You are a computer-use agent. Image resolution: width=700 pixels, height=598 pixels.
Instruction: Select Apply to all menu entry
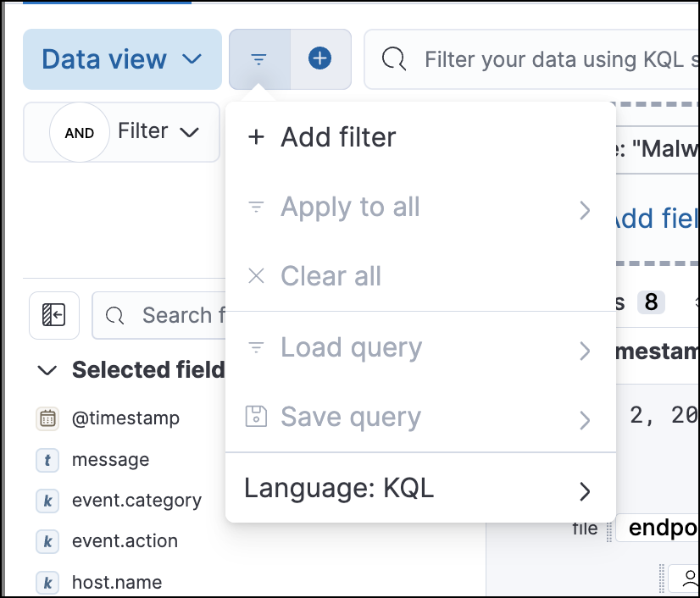pos(350,208)
